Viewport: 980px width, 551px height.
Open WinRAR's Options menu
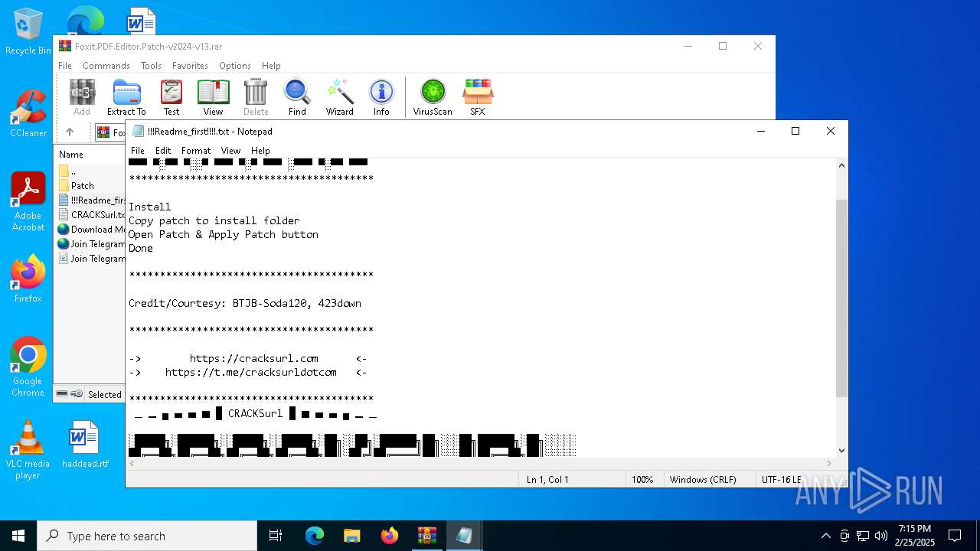235,66
